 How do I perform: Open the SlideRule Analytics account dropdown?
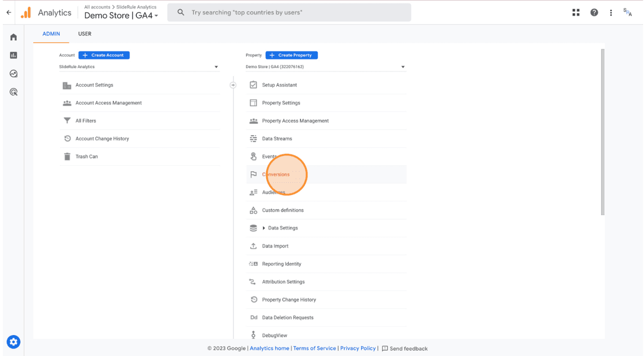tap(139, 67)
